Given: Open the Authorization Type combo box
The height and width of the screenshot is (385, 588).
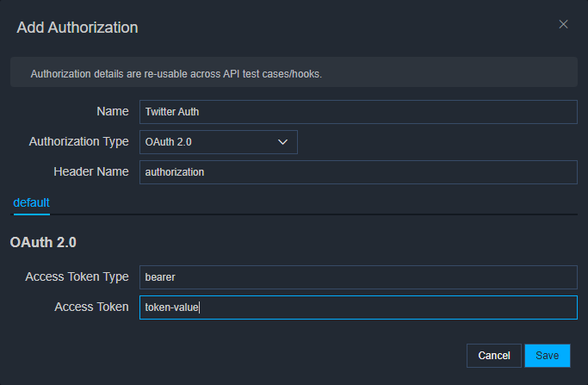Looking at the screenshot, I should coord(219,142).
